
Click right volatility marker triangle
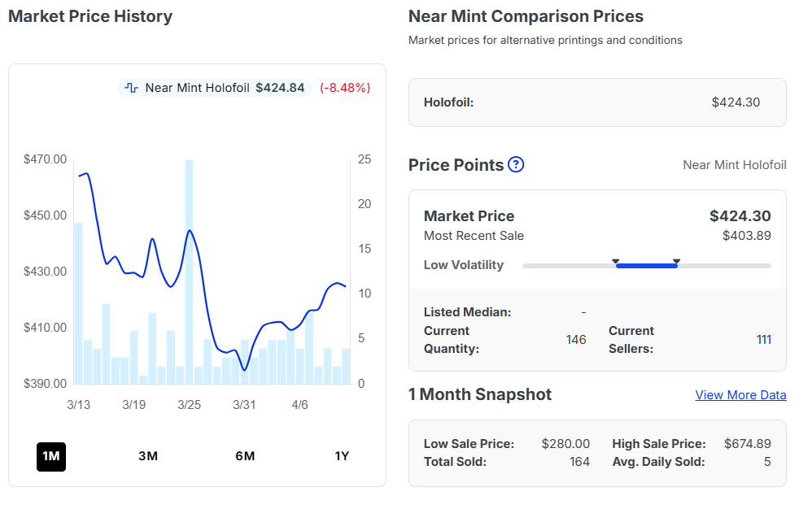[x=676, y=261]
